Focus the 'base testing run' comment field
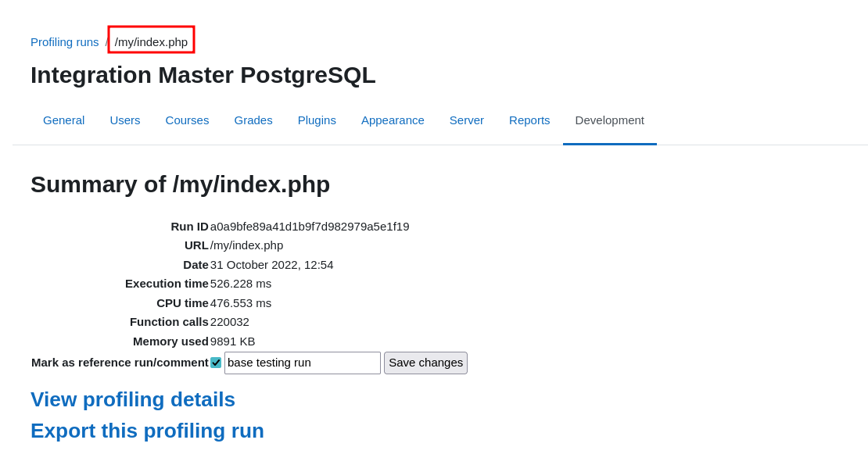868x472 pixels. [x=303, y=363]
